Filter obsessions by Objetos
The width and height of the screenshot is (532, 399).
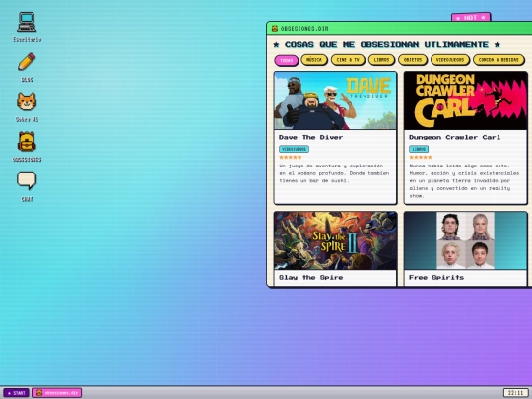(413, 60)
